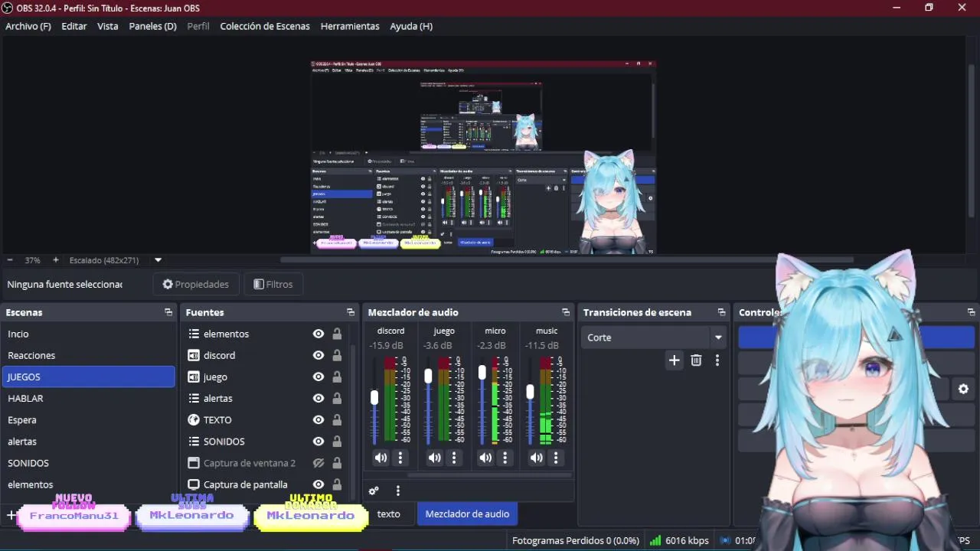Lock the SONIDOS source

pyautogui.click(x=337, y=441)
